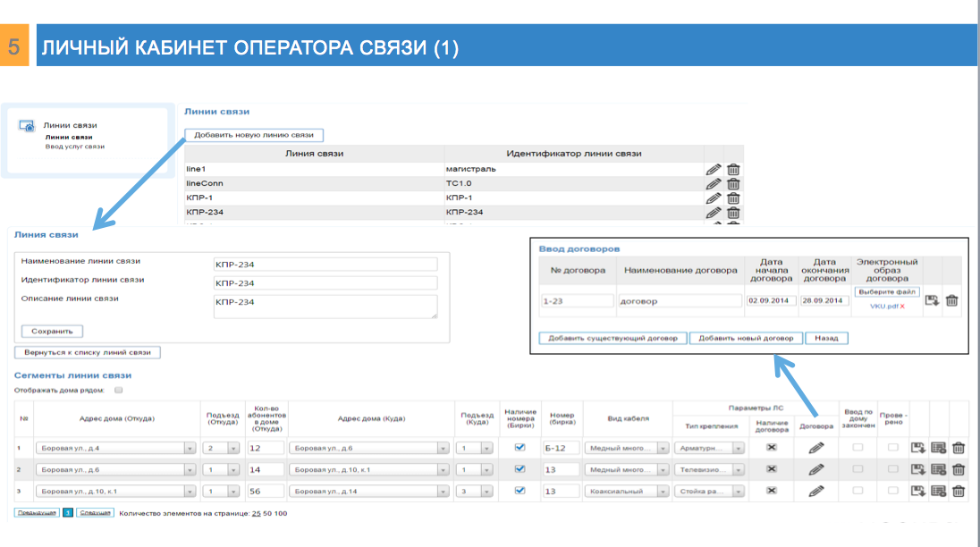This screenshot has width=980, height=547.
Task: Uncheck tag presence checkbox in row 1
Action: [520, 447]
